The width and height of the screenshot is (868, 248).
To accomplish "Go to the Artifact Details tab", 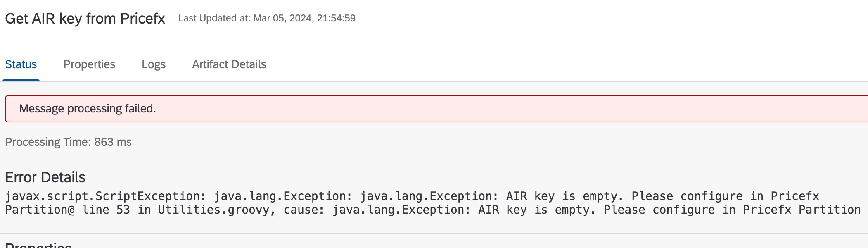I will [x=229, y=64].
